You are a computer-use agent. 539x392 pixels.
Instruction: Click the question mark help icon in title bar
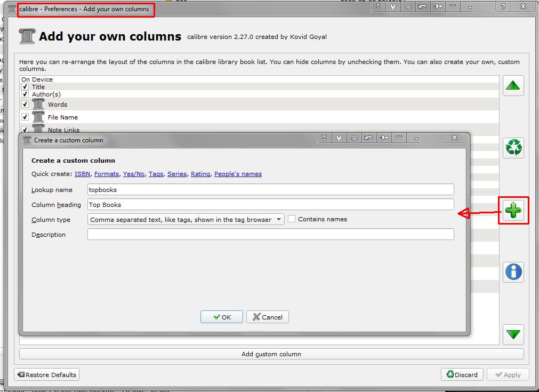503,6
